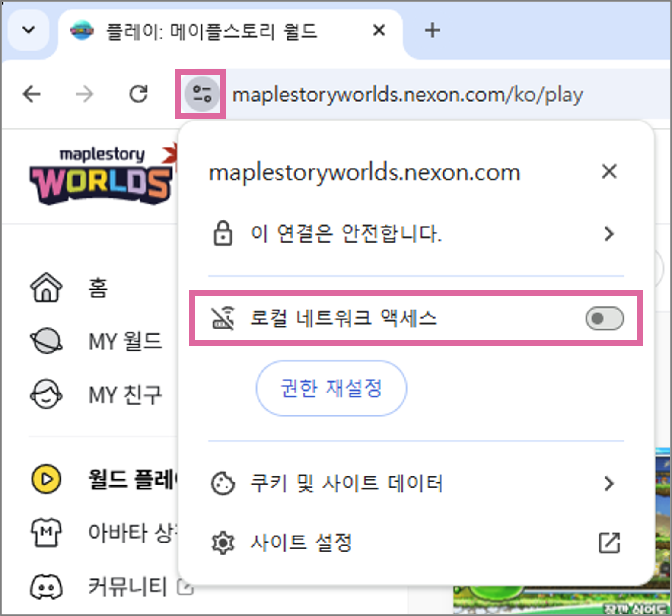
Task: Open the Discord 커뮤니티 icon
Action: click(x=46, y=587)
